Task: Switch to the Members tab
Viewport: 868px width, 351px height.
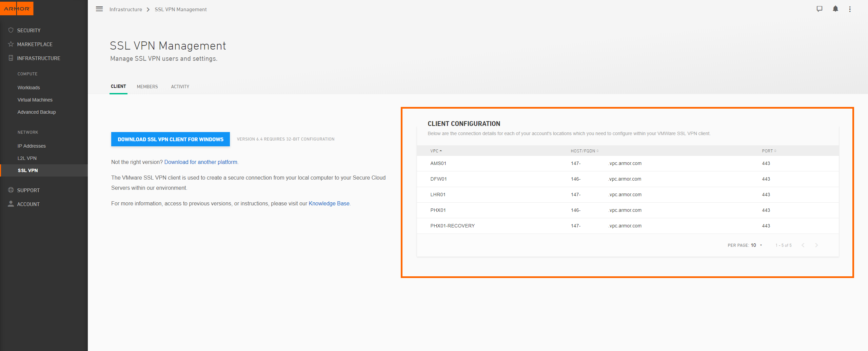Action: [x=147, y=87]
